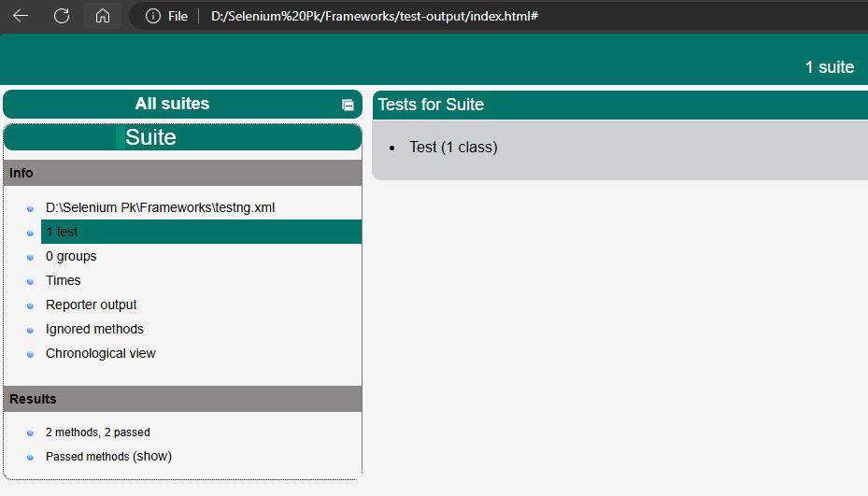View site information via the info icon
Screen dimensions: 868x496
tap(153, 16)
